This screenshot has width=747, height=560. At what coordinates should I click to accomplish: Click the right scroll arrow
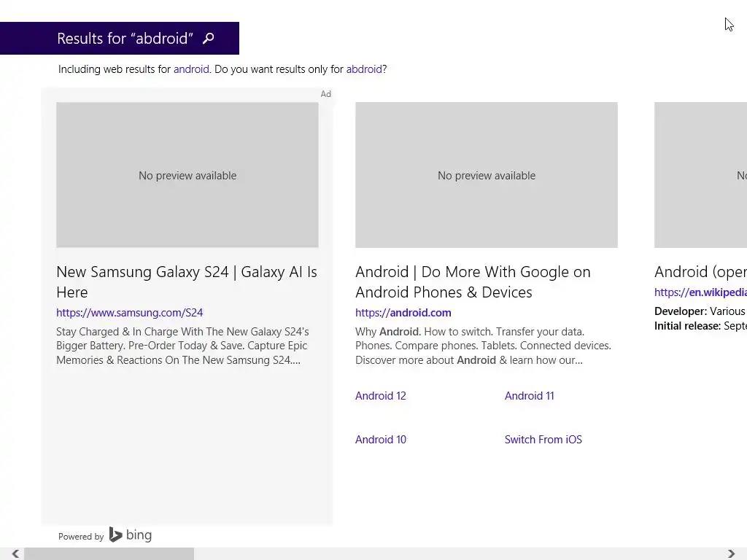point(731,554)
